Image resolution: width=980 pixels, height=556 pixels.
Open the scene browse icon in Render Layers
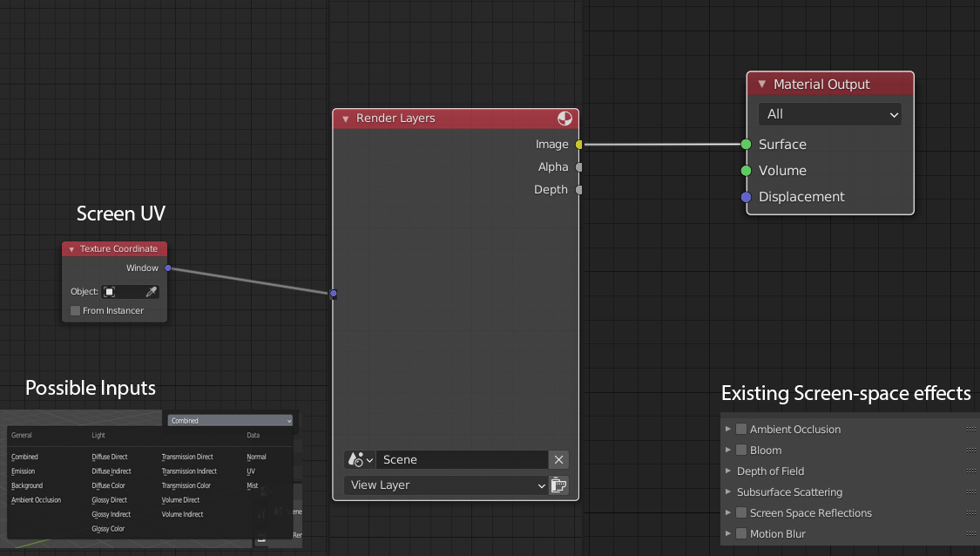[360, 459]
